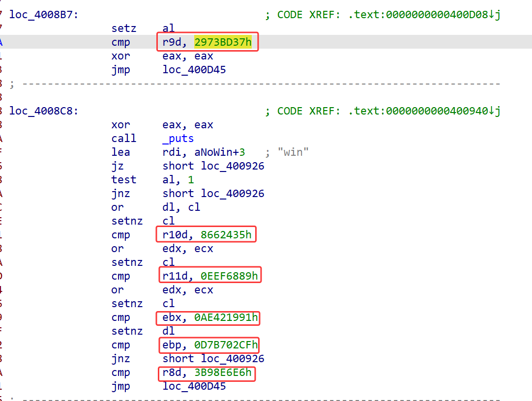Click the 0D7B702CFh constant

(226, 344)
